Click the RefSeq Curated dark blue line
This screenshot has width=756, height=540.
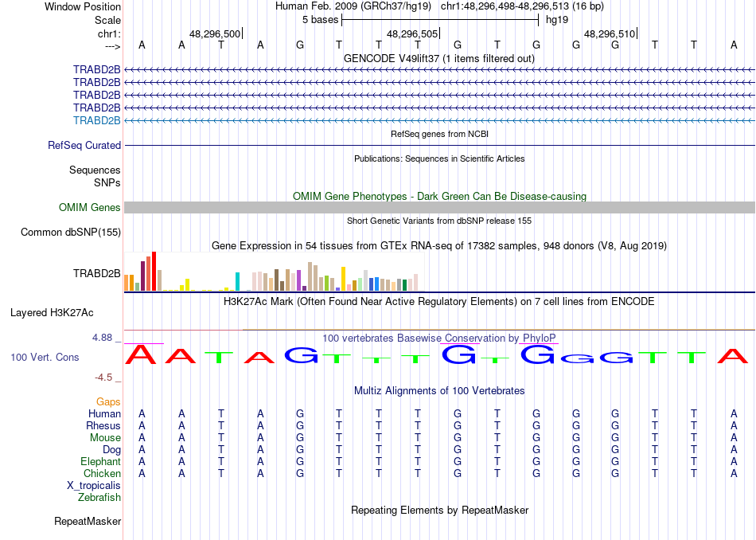point(440,145)
